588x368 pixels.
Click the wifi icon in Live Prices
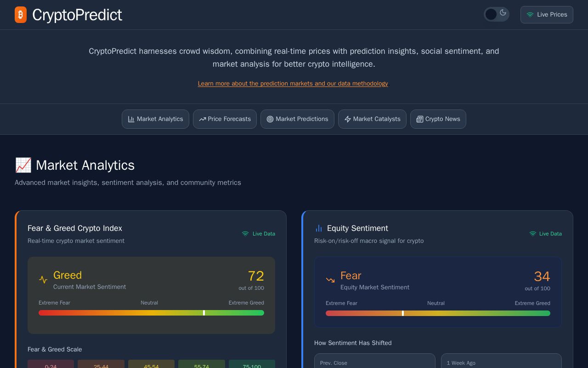point(530,15)
